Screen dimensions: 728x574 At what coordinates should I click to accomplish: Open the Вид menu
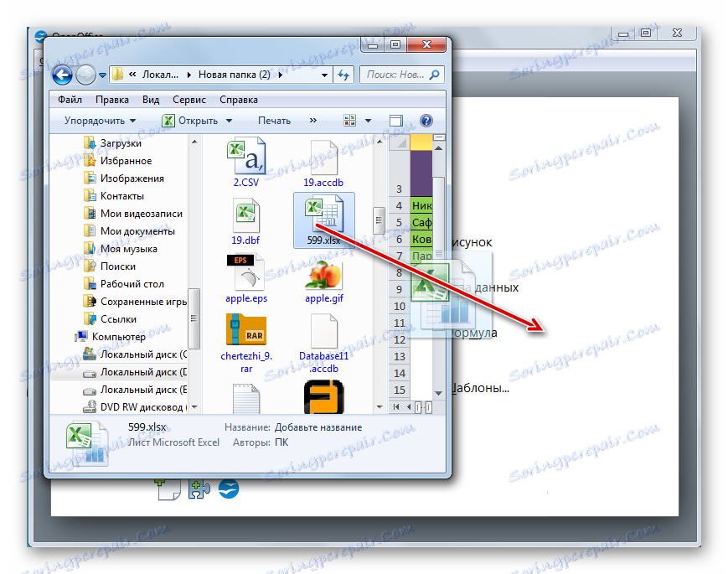click(x=151, y=100)
